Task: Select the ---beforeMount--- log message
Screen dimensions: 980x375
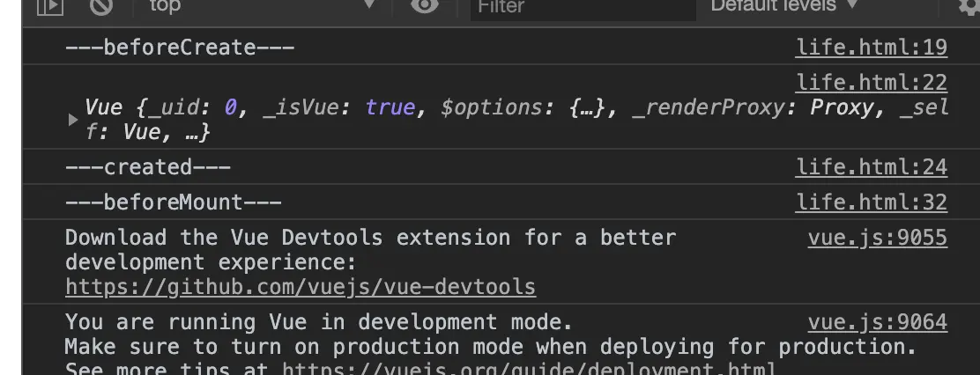Action: (173, 202)
